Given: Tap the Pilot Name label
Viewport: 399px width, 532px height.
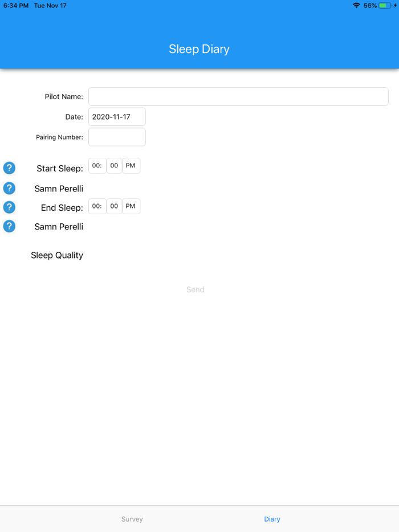Looking at the screenshot, I should pos(64,97).
